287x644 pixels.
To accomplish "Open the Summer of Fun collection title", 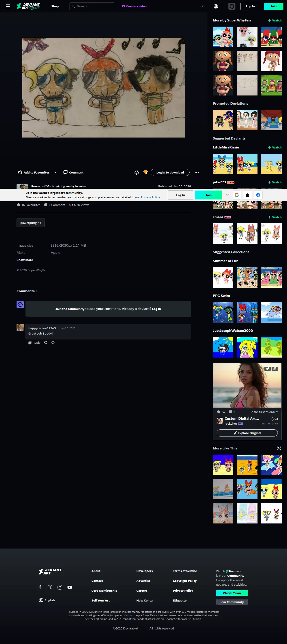I will [226, 261].
